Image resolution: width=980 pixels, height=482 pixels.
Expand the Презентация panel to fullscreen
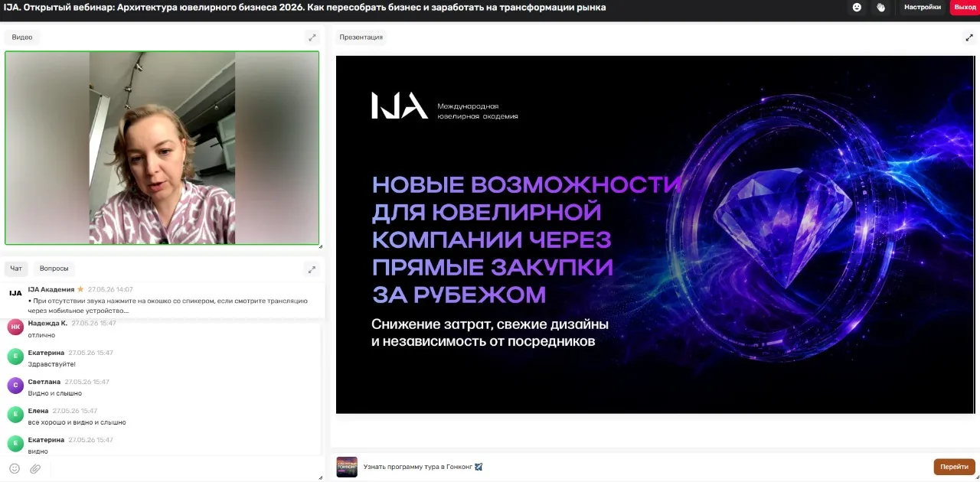click(969, 37)
